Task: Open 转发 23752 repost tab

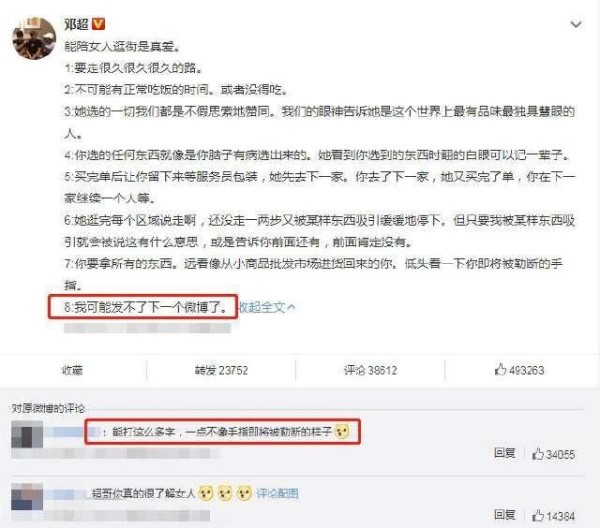Action: [221, 370]
